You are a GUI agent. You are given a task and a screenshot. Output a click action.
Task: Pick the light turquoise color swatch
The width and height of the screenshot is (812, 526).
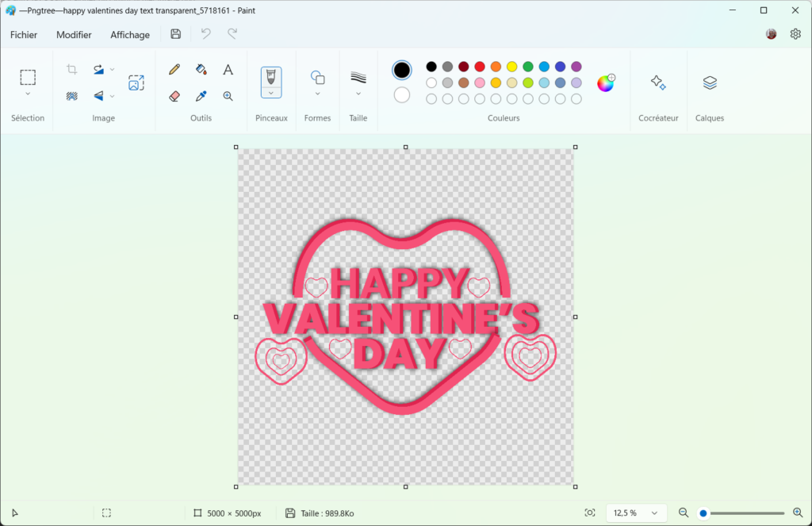tap(544, 83)
